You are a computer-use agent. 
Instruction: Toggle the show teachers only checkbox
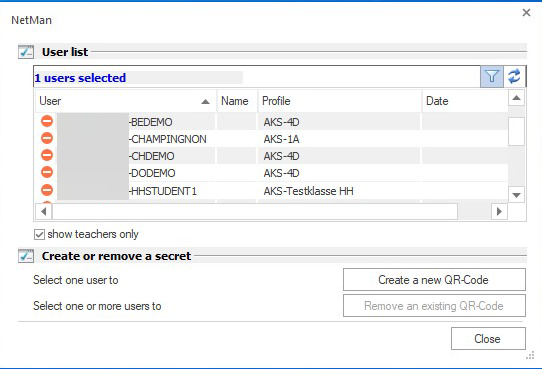(39, 235)
